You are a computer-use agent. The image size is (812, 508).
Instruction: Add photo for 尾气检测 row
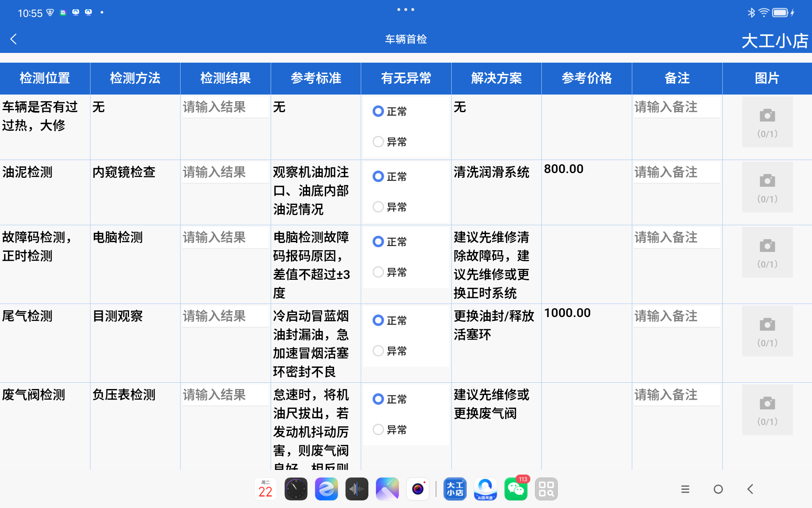(767, 331)
